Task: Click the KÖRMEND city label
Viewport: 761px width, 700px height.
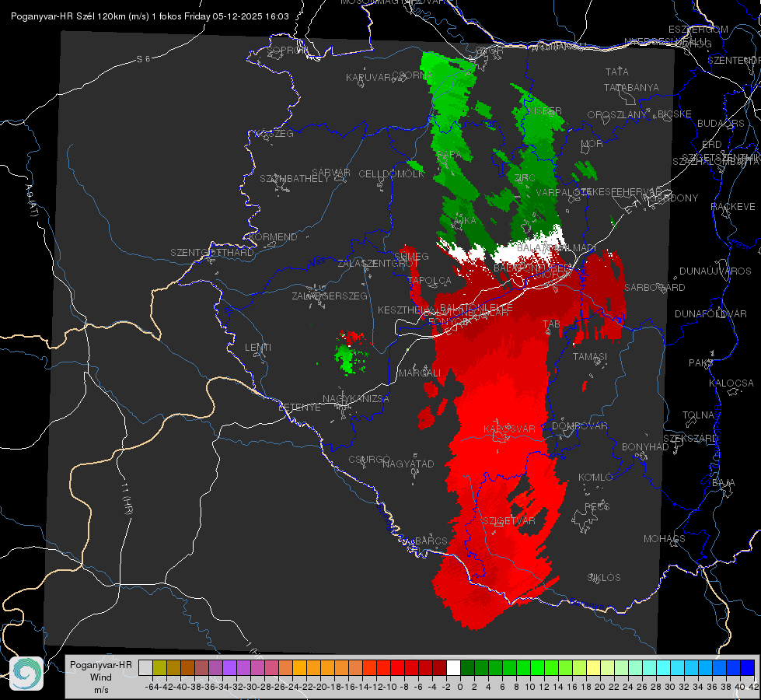Action: (x=273, y=237)
